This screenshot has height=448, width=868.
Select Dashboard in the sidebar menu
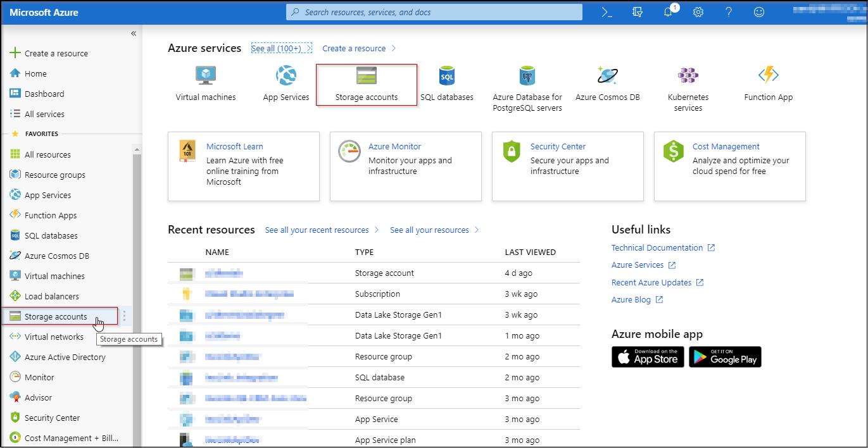(44, 94)
